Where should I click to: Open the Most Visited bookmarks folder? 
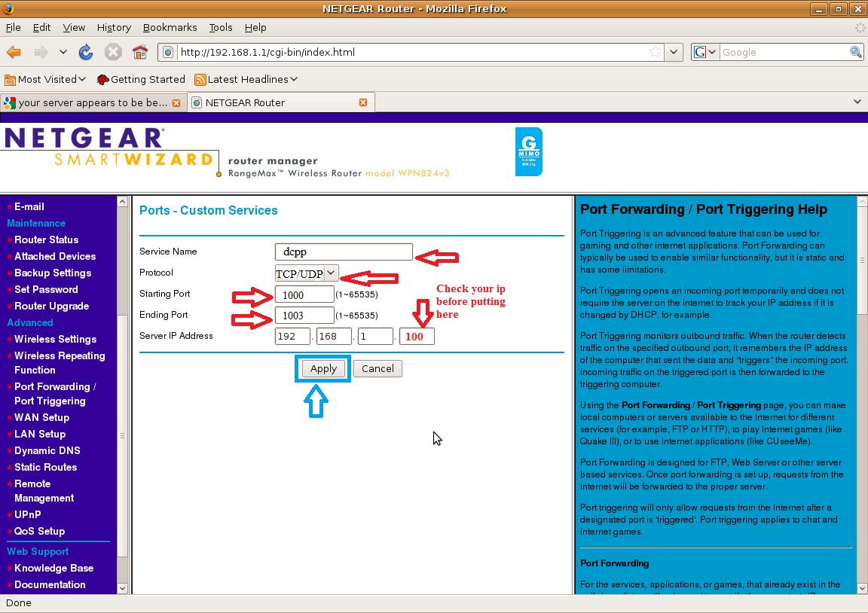45,80
